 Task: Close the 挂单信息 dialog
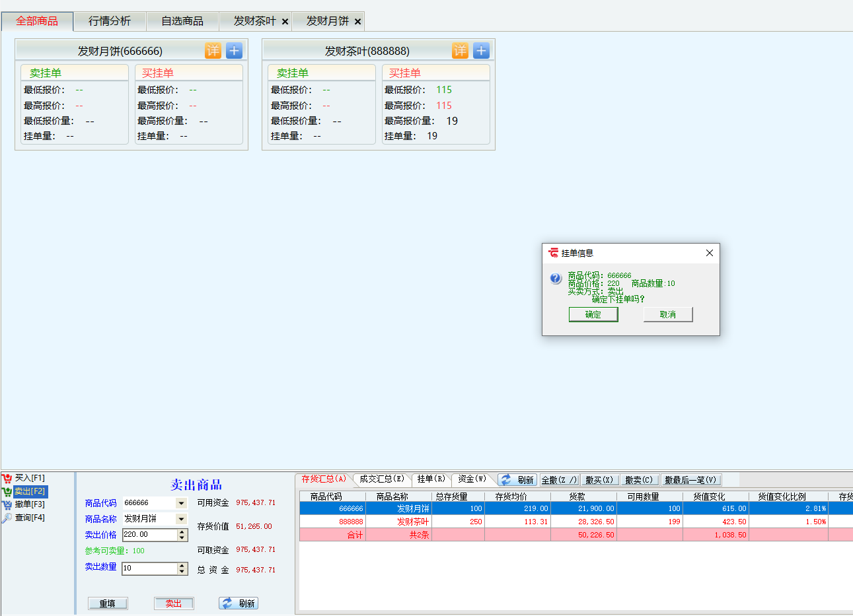[x=709, y=253]
